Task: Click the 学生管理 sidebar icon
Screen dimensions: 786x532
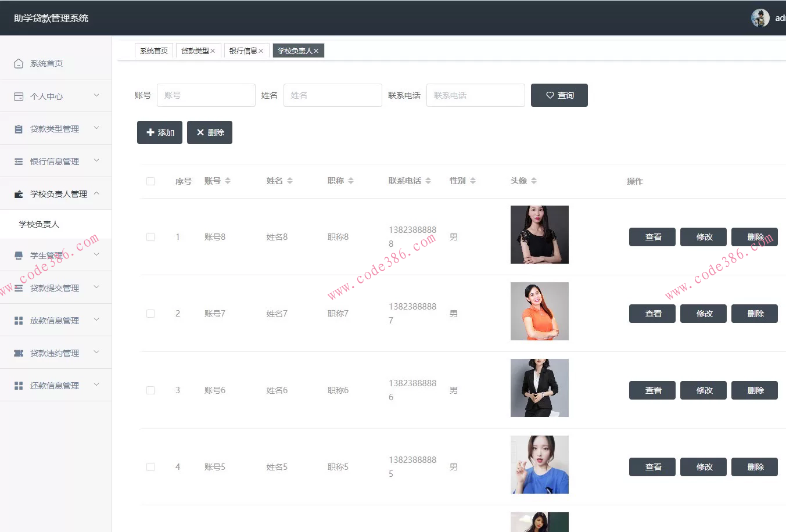Action: coord(17,254)
